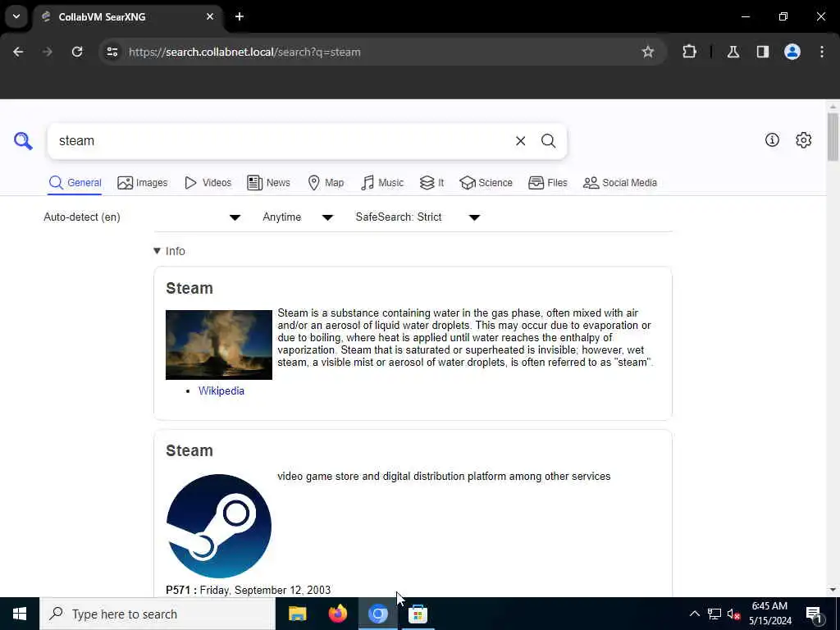This screenshot has width=840, height=630.
Task: Open File Explorer from taskbar
Action: 297,614
